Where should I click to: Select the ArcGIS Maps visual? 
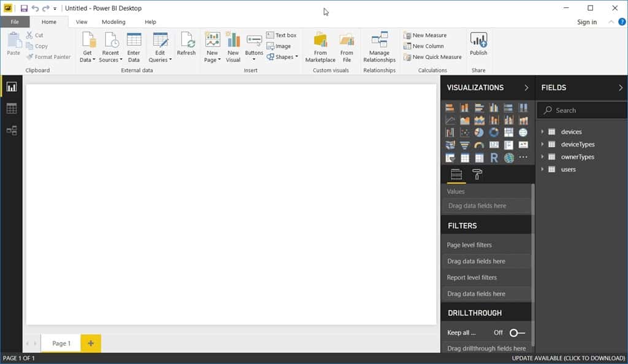(508, 157)
